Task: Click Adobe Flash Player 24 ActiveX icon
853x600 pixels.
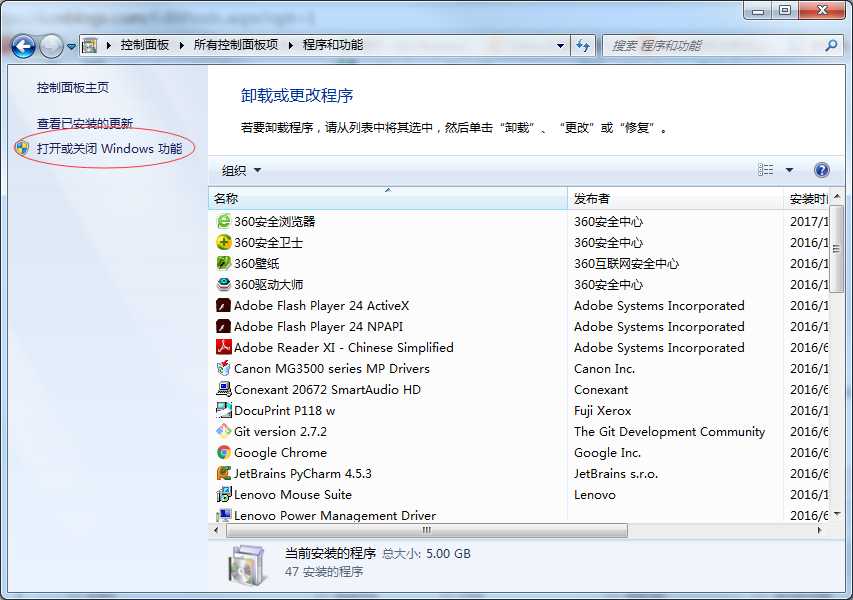Action: coord(224,305)
